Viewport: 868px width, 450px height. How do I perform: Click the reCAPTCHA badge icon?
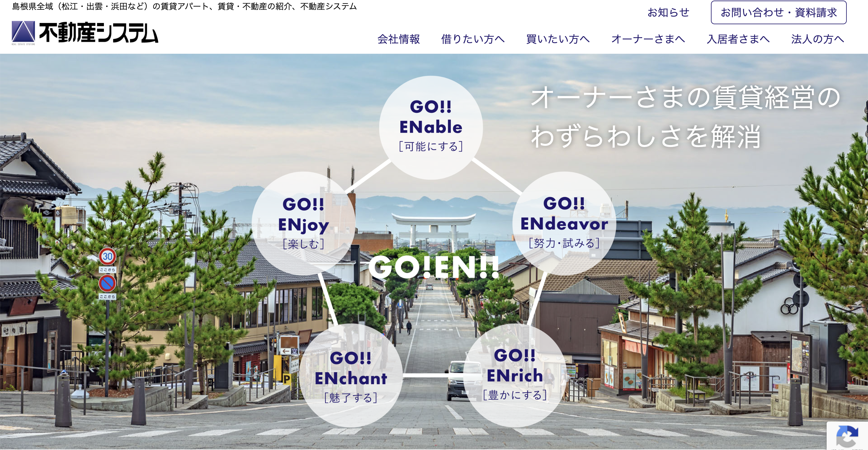click(847, 436)
